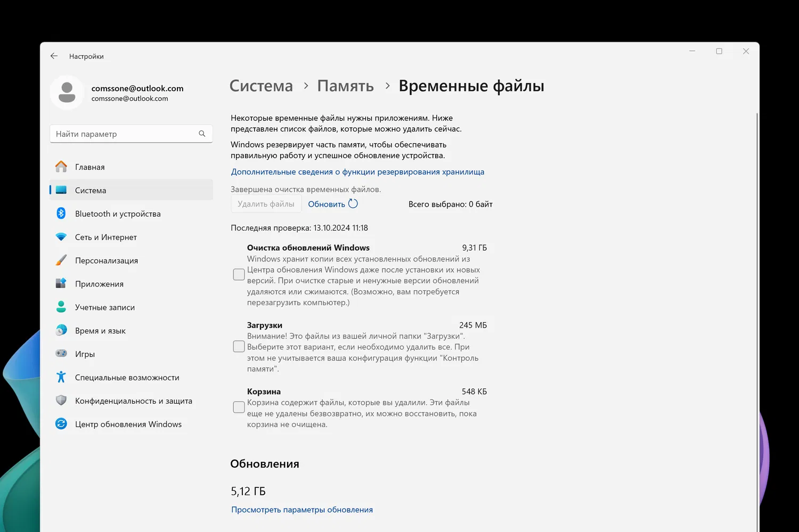The width and height of the screenshot is (799, 532).
Task: Click the Gaming controller icon
Action: pyautogui.click(x=61, y=354)
